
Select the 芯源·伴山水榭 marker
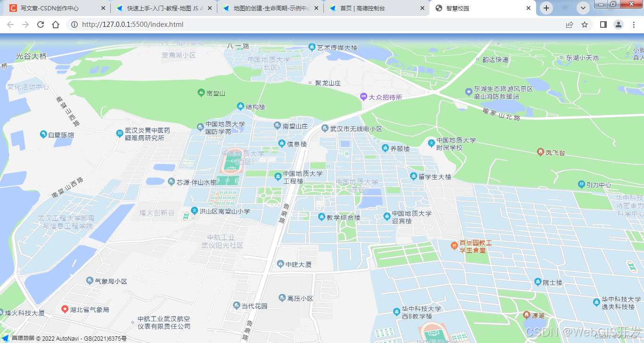tap(171, 181)
